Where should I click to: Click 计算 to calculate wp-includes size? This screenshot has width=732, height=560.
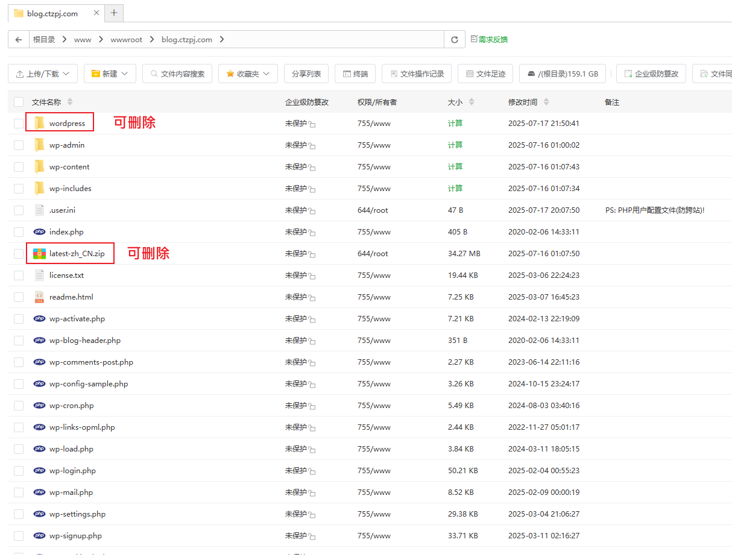455,189
